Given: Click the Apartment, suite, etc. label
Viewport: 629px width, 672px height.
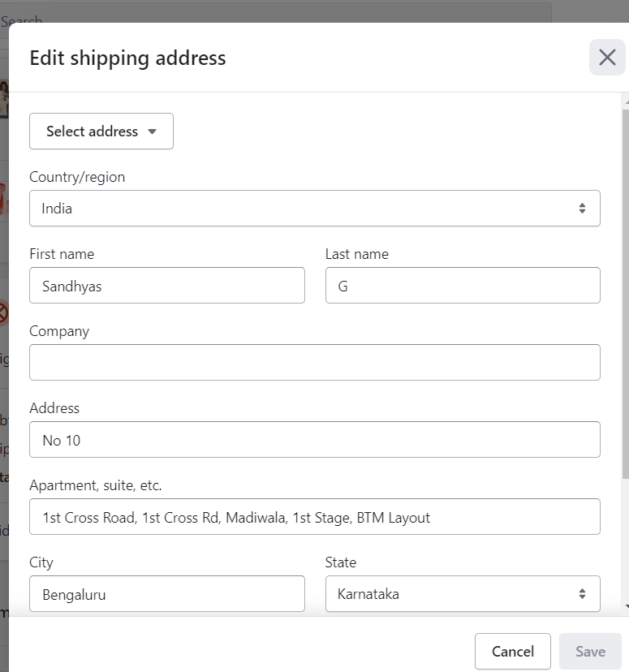Looking at the screenshot, I should [96, 485].
